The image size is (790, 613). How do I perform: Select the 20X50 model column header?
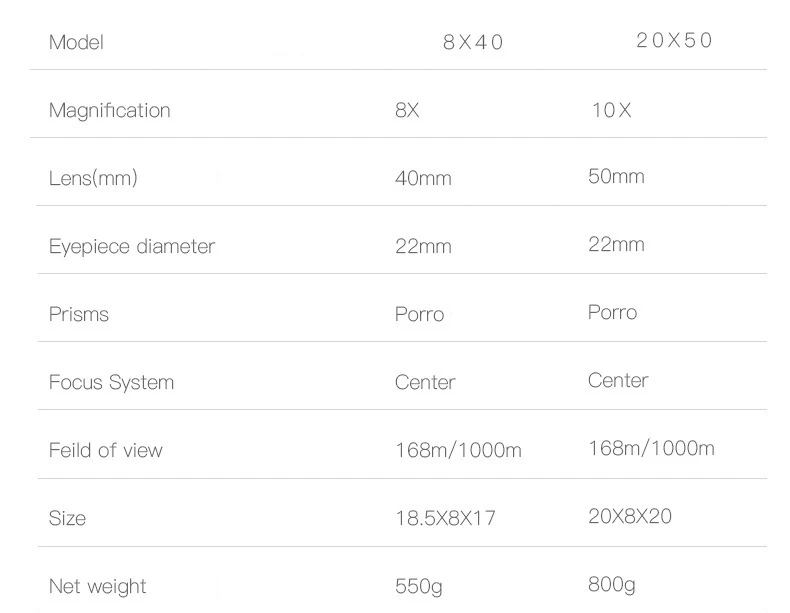click(x=674, y=40)
